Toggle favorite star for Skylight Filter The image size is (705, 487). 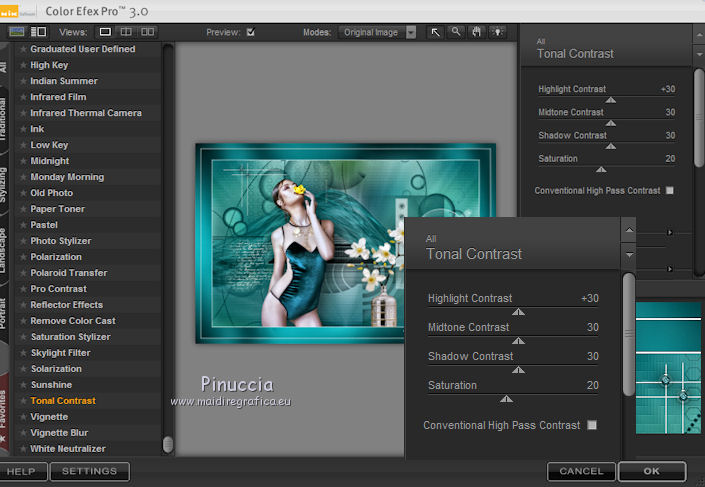(x=23, y=353)
